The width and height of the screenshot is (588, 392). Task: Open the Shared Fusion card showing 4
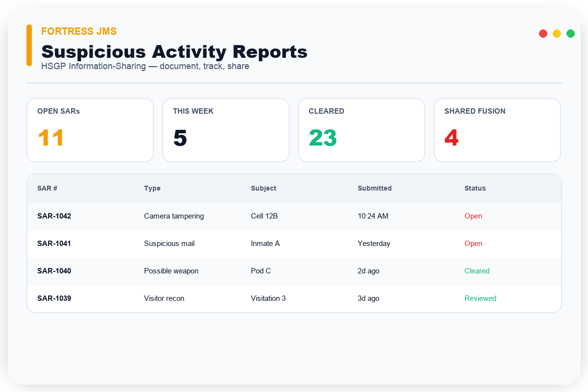tap(497, 130)
